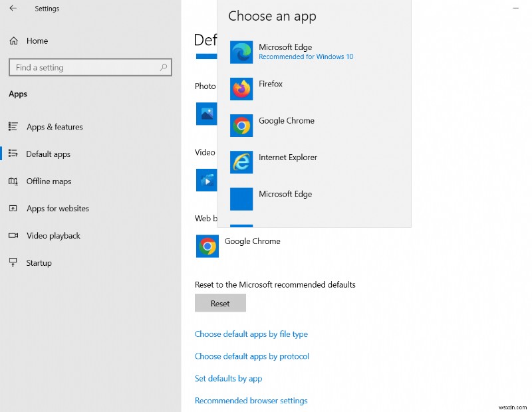Open the video player app tile

click(x=206, y=179)
